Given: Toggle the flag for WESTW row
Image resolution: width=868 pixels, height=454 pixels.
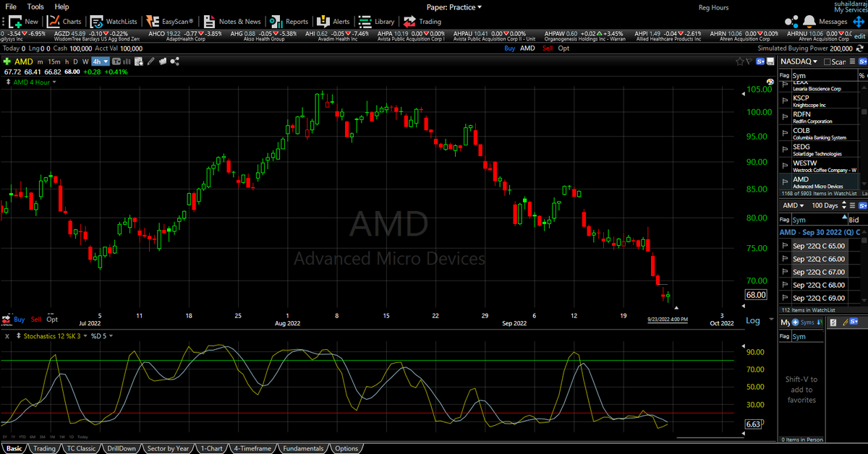Looking at the screenshot, I should (784, 166).
